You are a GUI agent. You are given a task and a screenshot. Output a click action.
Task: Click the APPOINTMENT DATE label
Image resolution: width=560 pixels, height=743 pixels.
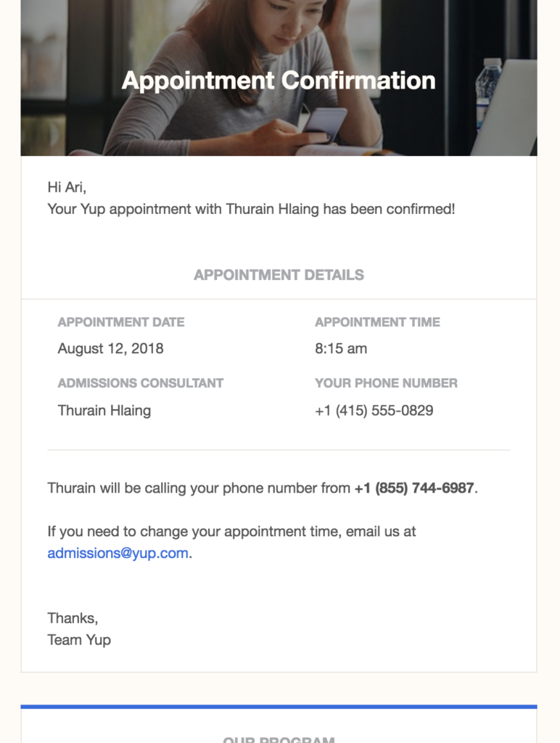tap(121, 322)
